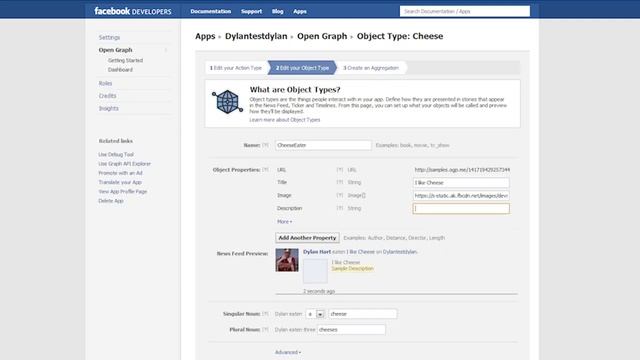Open Getting Started under Open Graph

pos(125,60)
